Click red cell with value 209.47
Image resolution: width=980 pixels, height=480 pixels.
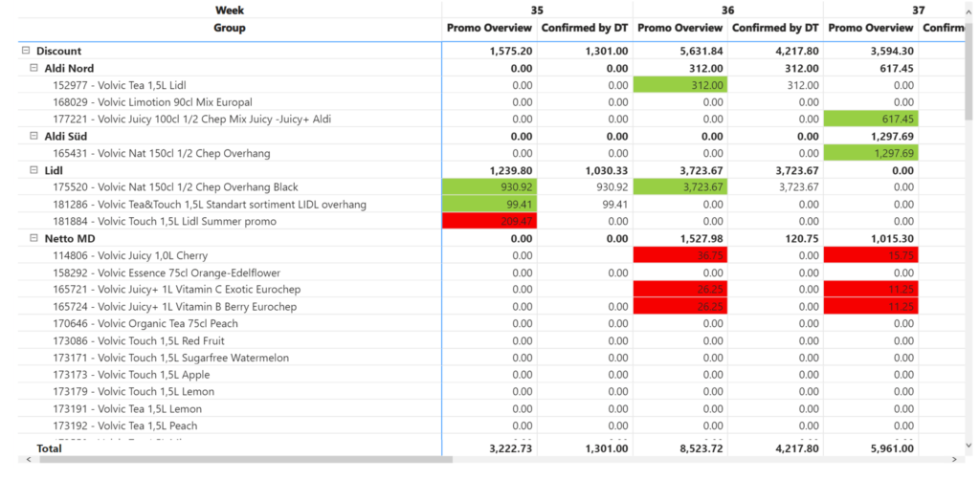tap(489, 221)
